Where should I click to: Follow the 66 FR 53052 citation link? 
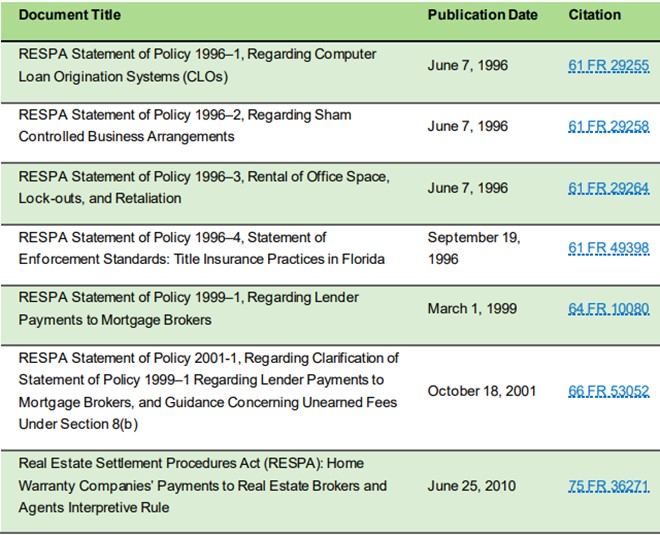608,391
